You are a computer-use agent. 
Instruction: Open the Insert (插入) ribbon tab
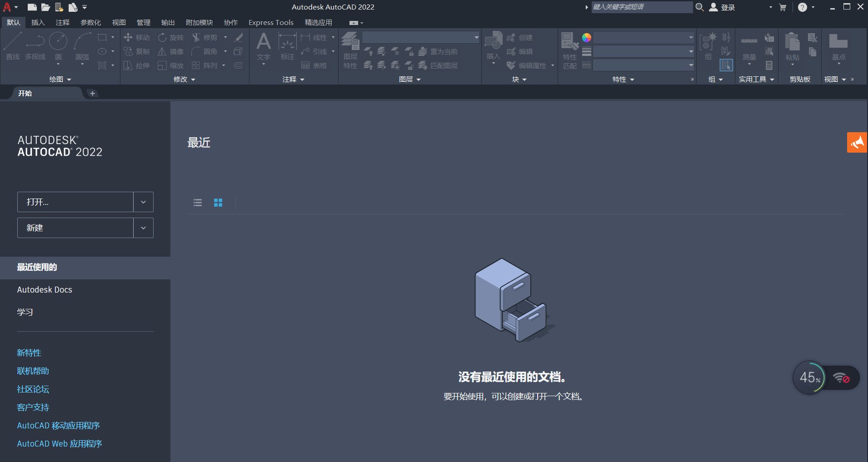[x=38, y=22]
